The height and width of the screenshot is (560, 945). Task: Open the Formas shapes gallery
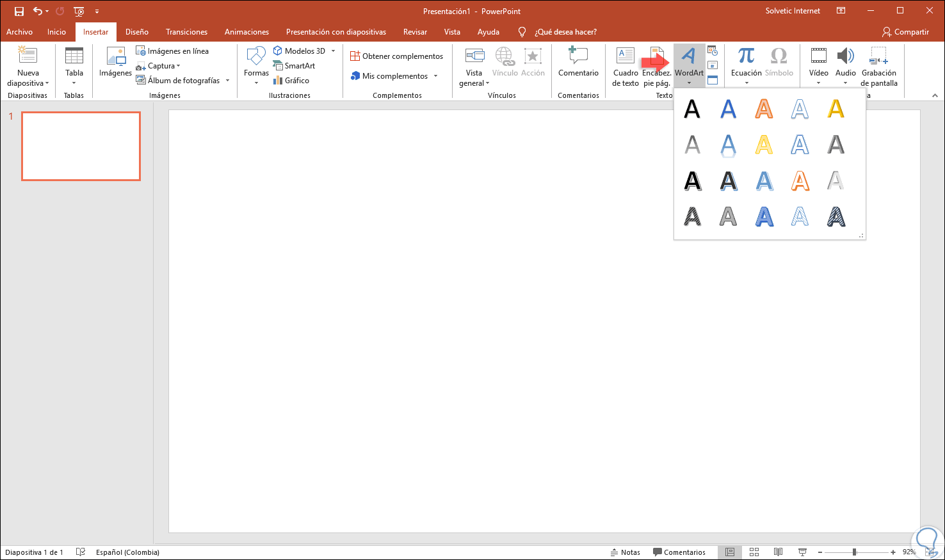pyautogui.click(x=256, y=66)
